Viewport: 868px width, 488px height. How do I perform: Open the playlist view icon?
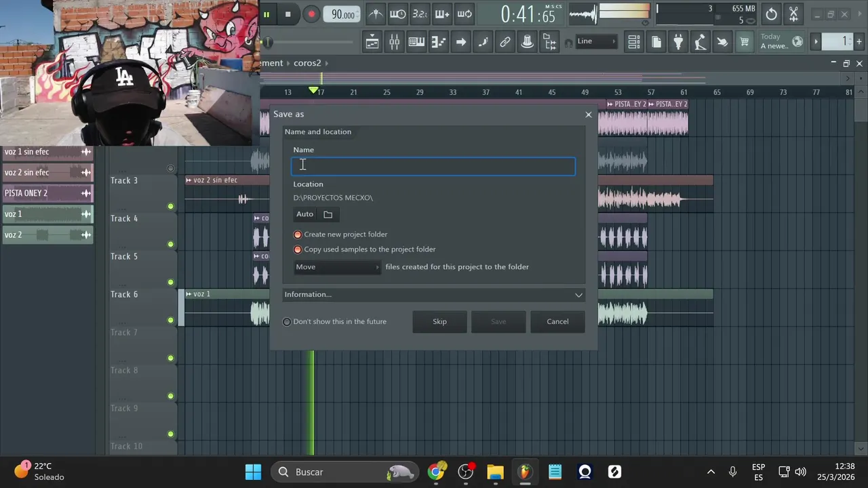(x=372, y=42)
